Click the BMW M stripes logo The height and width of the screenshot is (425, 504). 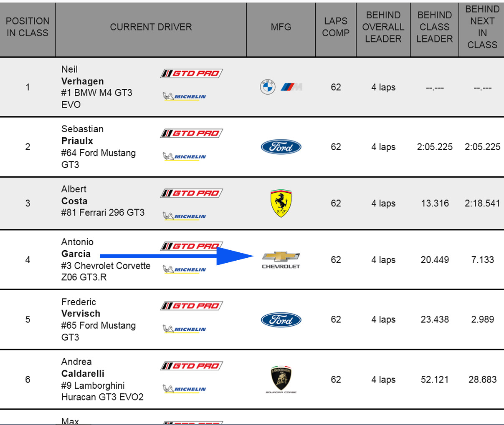pos(291,87)
